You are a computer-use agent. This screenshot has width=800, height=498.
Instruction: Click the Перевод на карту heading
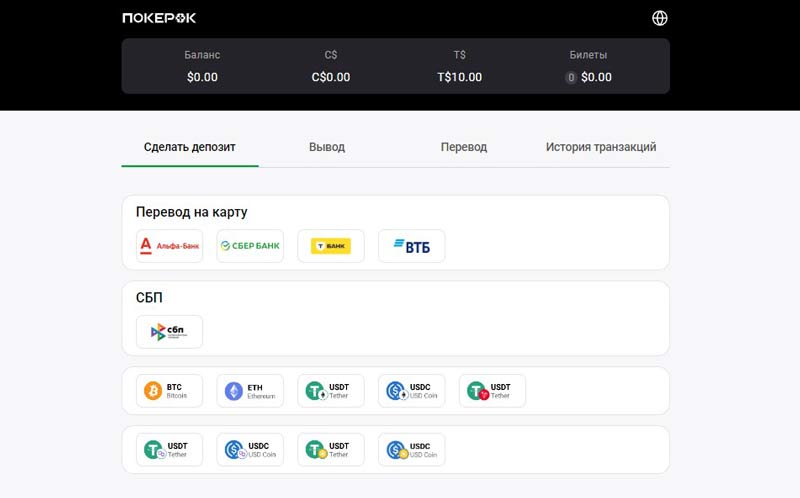tap(192, 212)
